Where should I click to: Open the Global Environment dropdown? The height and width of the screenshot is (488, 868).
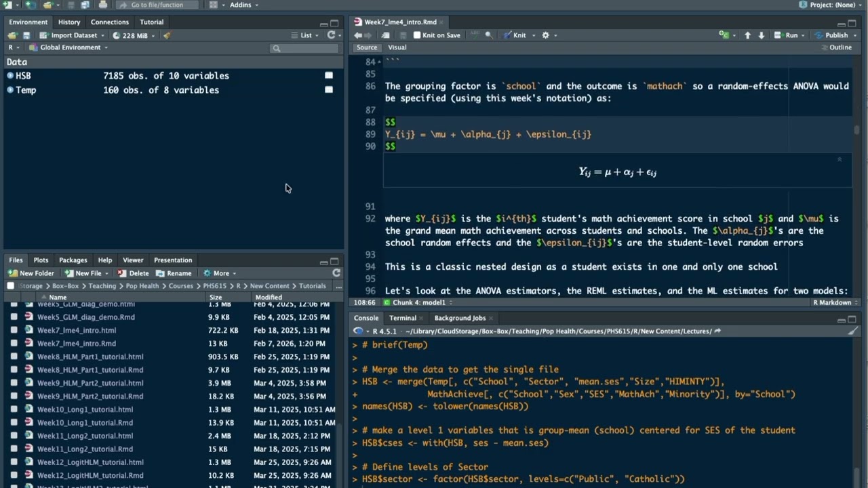click(68, 47)
